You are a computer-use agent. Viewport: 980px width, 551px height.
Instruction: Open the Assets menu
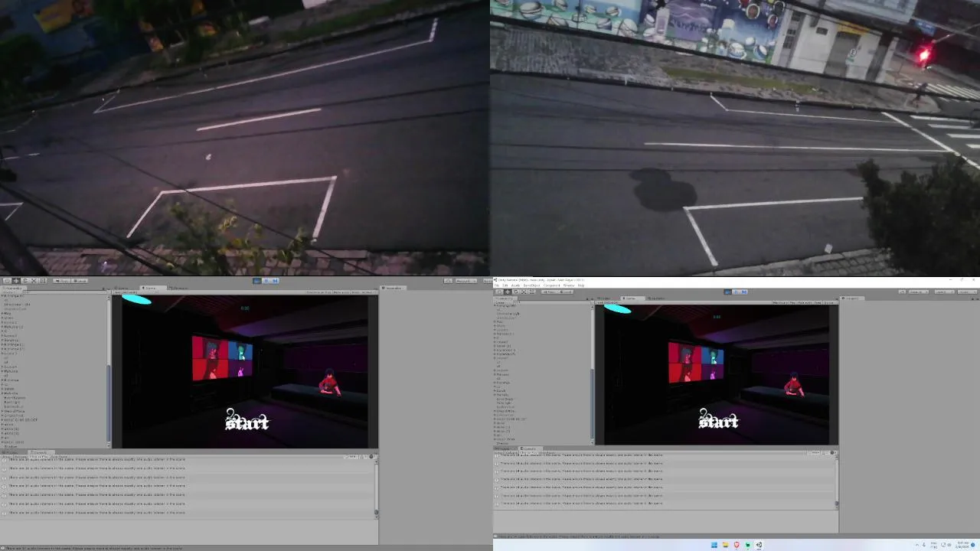point(515,285)
